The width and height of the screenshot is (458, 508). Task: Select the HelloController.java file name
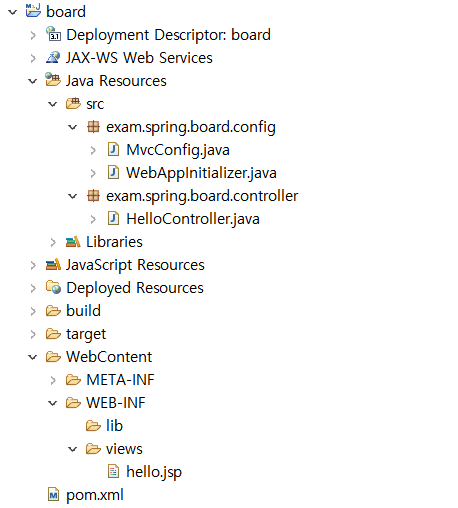(x=193, y=219)
